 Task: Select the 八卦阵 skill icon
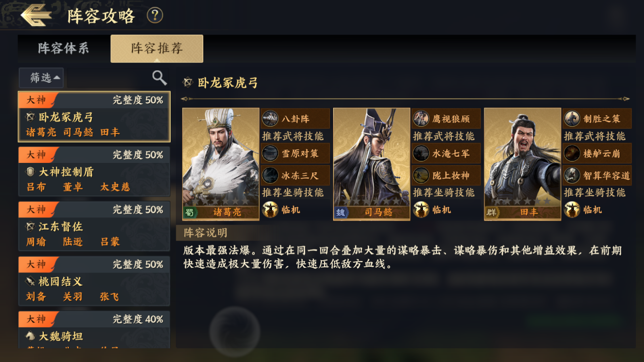pos(270,119)
